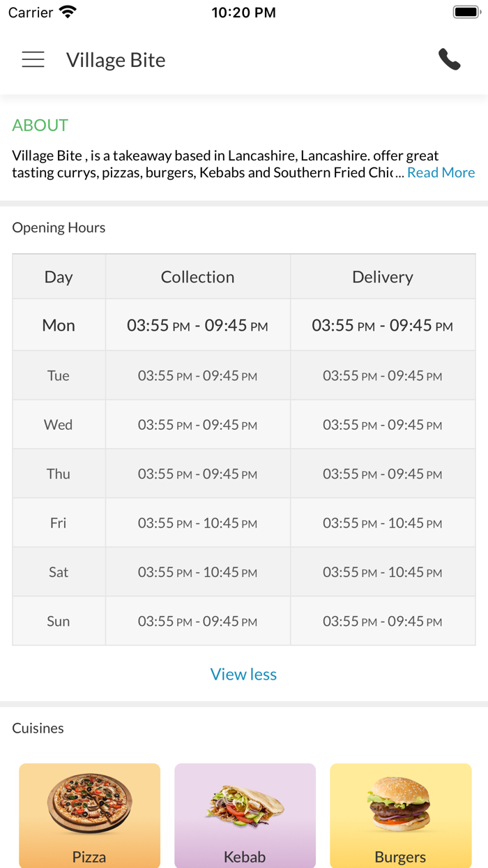This screenshot has height=868, width=488.
Task: Select the Pizza cuisine tile
Action: pos(89,815)
